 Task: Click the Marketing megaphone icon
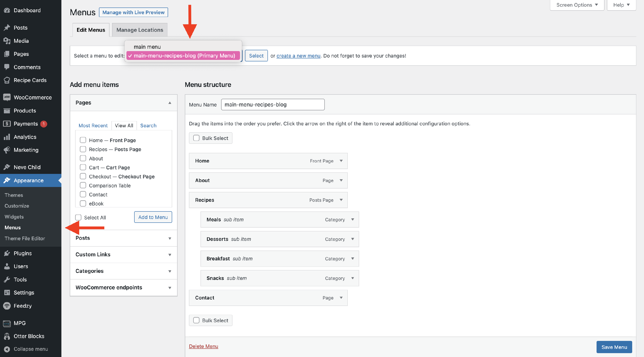point(7,150)
